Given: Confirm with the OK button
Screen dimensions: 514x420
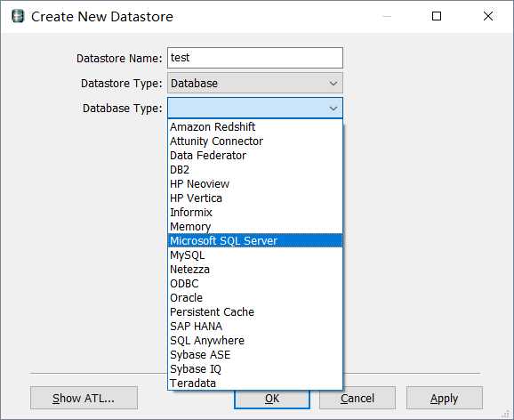Looking at the screenshot, I should [272, 399].
